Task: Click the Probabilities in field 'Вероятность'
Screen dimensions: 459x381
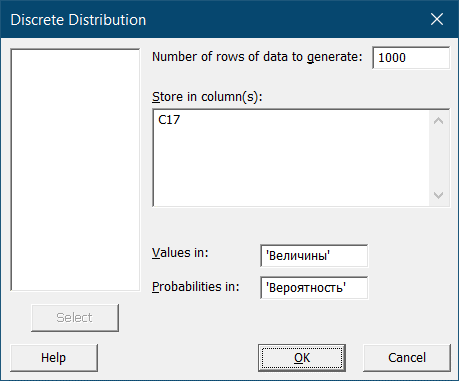Action: coord(314,288)
